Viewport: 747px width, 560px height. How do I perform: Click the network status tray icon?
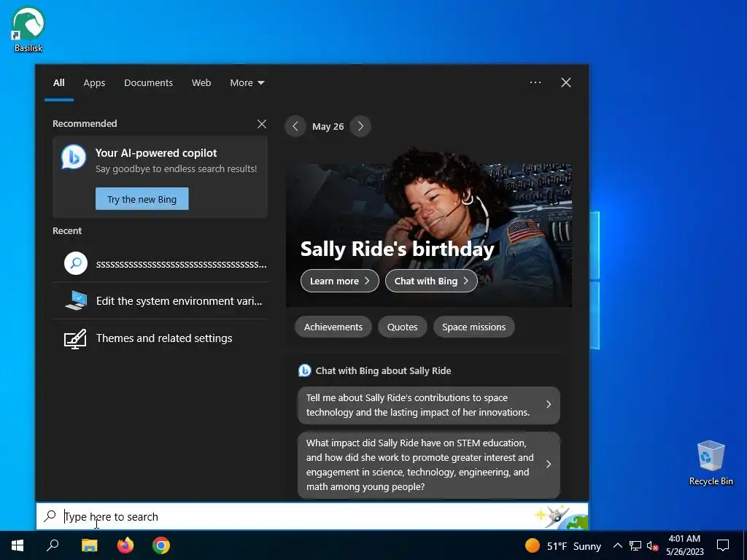tap(635, 545)
